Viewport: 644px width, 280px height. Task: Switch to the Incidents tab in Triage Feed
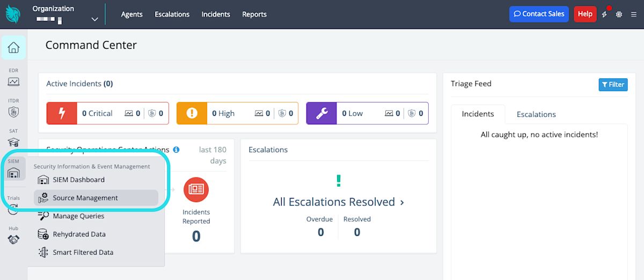click(478, 114)
